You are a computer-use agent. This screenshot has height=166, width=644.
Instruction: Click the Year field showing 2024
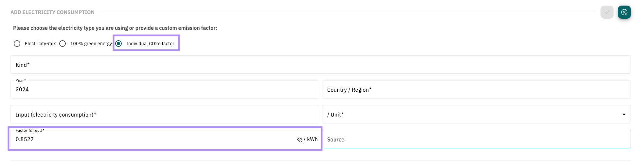[x=165, y=89]
